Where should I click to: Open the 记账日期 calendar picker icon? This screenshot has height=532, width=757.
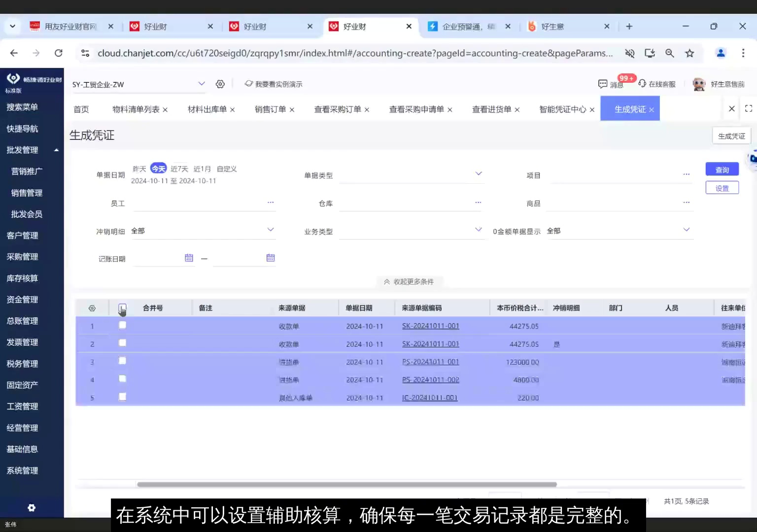189,257
